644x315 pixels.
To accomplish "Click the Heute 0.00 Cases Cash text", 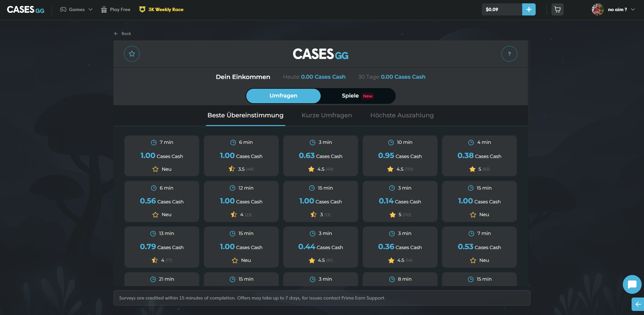I will 314,77.
